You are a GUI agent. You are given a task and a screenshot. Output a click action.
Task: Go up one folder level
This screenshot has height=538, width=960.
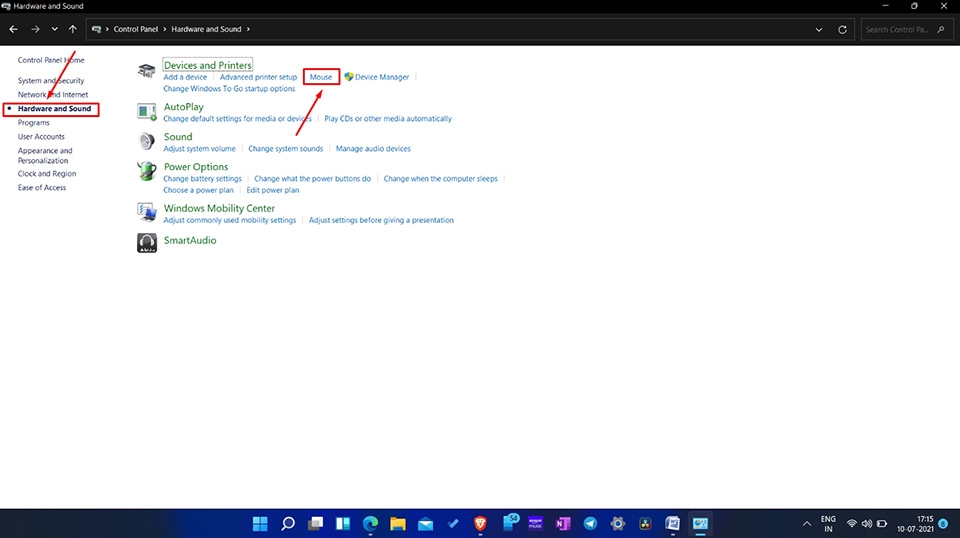[x=73, y=30]
